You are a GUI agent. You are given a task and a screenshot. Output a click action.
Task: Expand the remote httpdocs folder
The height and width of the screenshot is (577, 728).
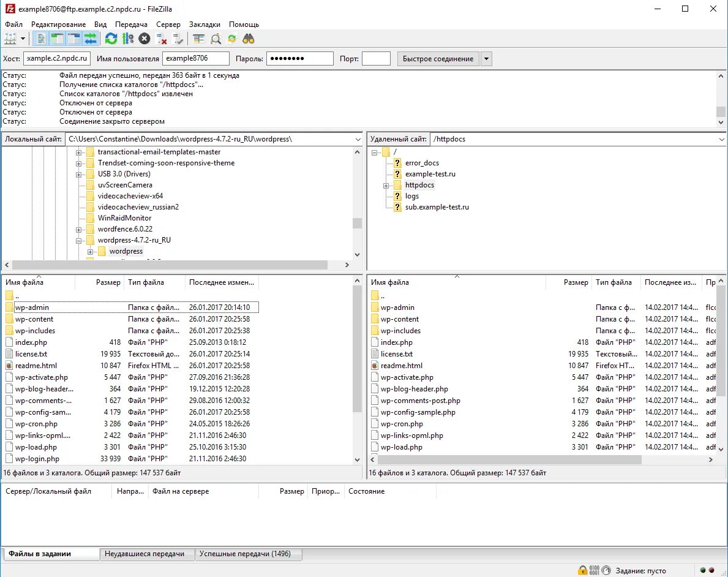click(386, 186)
